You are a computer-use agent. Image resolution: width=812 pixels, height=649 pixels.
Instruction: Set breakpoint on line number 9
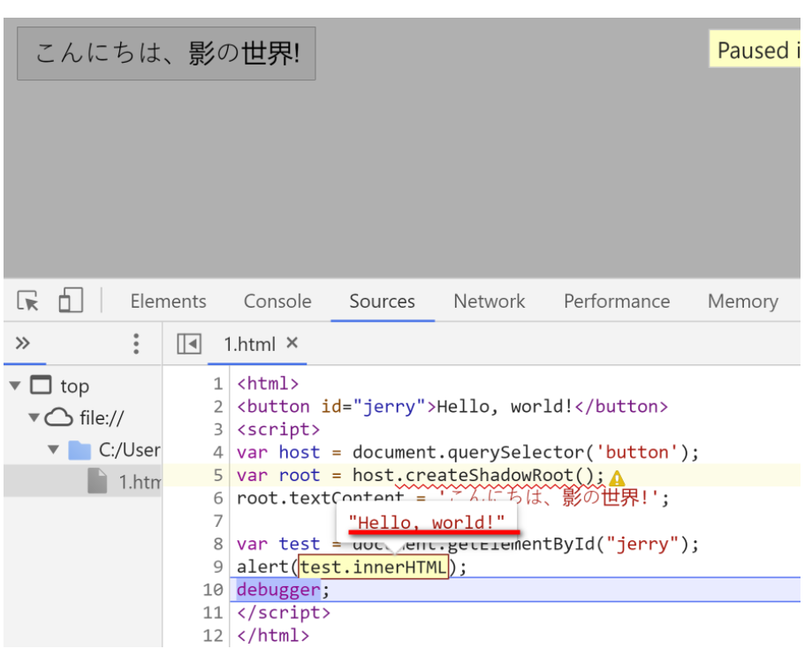(218, 567)
